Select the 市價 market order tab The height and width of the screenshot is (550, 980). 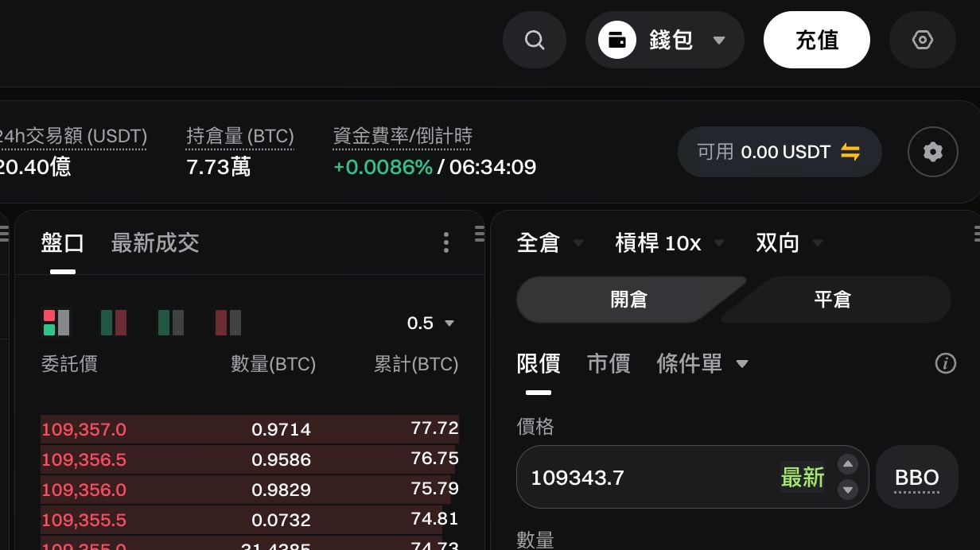click(609, 364)
